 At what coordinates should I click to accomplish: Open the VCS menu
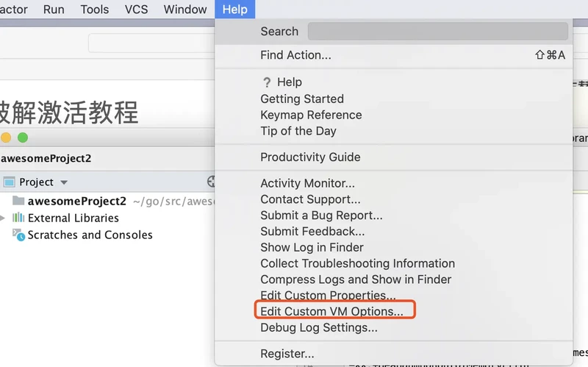[x=136, y=10]
